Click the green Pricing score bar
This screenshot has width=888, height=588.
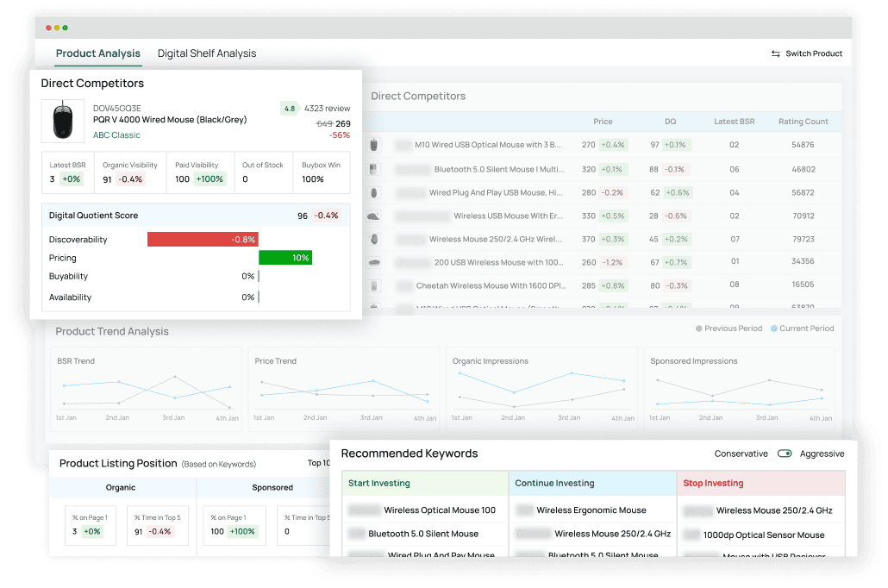[285, 258]
